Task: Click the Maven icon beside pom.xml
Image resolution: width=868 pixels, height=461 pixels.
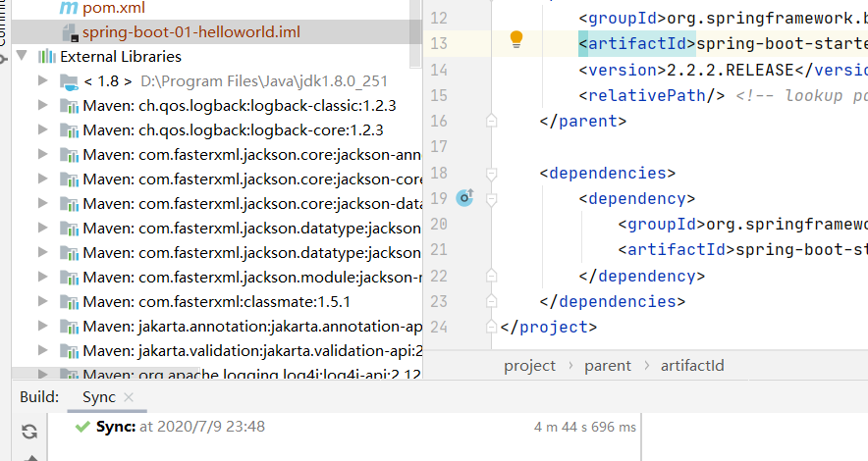Action: 69,8
